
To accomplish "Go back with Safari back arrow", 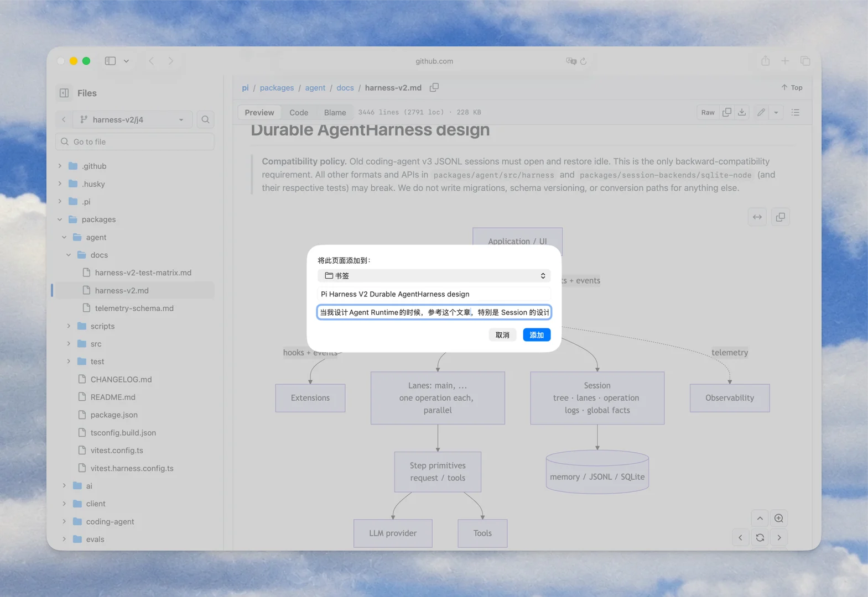I will click(151, 61).
